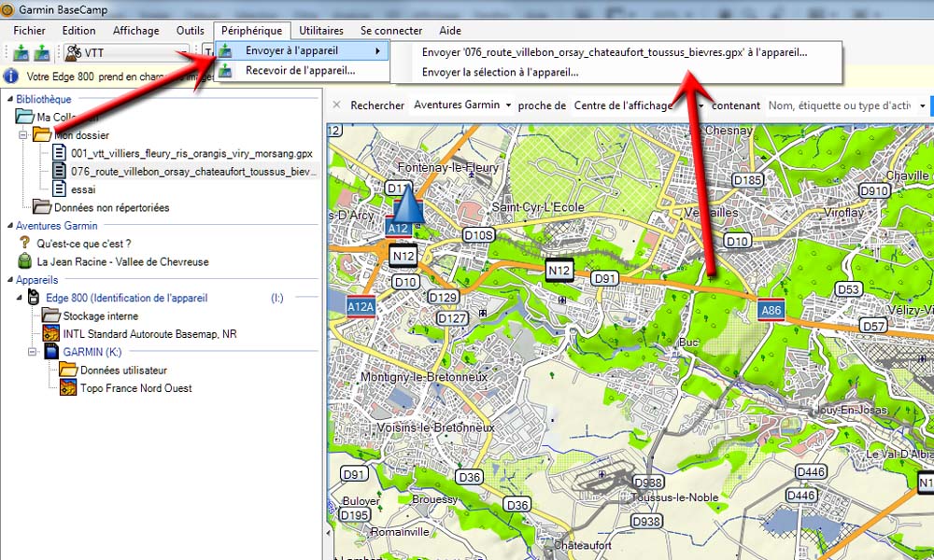934x560 pixels.
Task: Select Topo France Nord Ouest text
Action: click(x=135, y=388)
